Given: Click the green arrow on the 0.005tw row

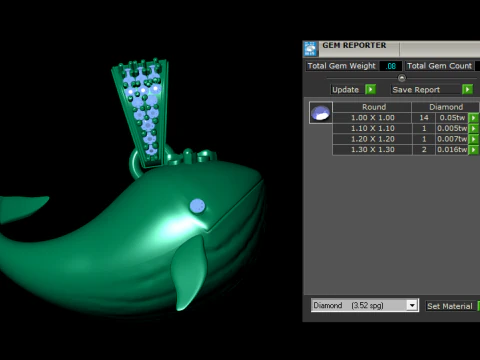Looking at the screenshot, I should click(473, 128).
